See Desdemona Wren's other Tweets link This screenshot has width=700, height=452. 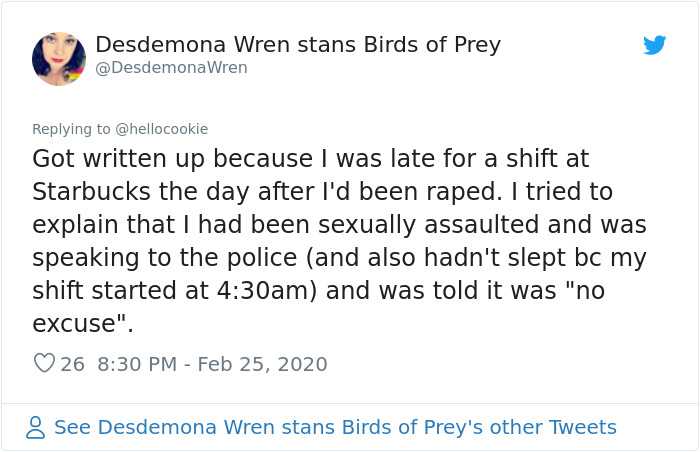[335, 428]
